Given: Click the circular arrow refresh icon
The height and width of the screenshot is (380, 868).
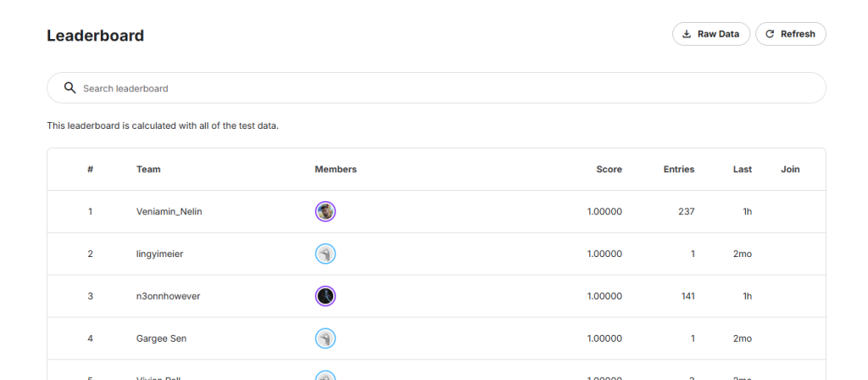Looking at the screenshot, I should (x=770, y=34).
